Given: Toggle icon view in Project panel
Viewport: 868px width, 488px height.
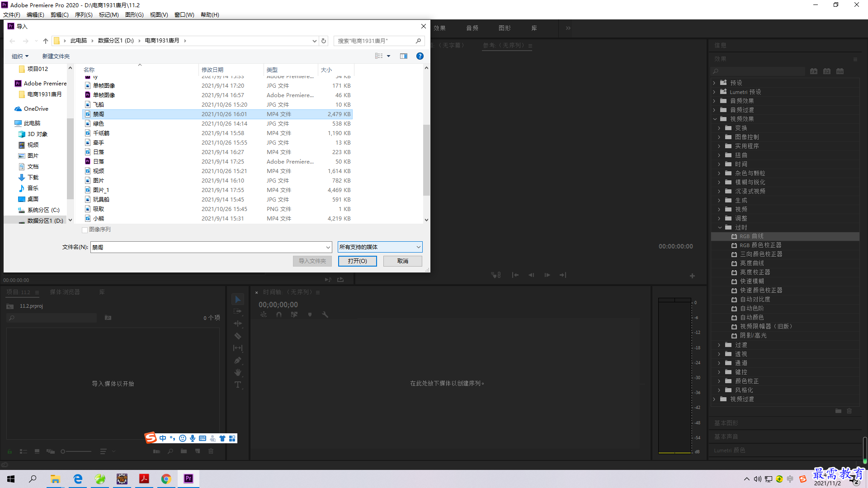Looking at the screenshot, I should click(x=37, y=451).
